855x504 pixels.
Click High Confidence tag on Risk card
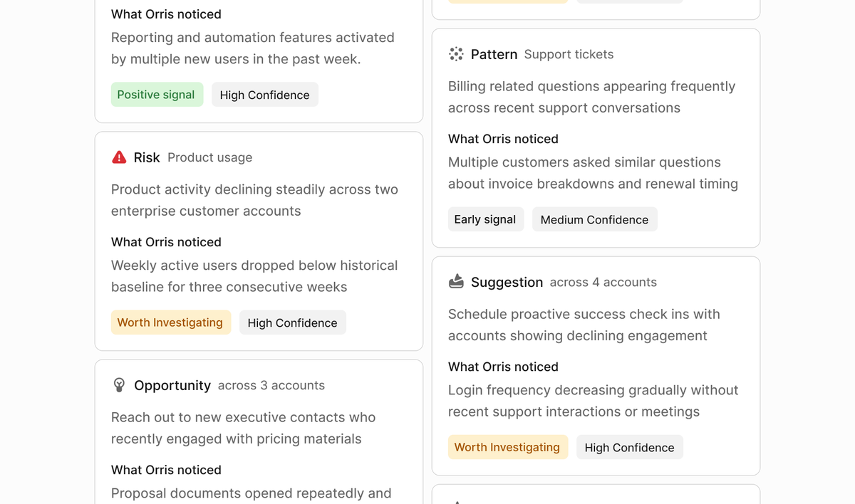[292, 322]
